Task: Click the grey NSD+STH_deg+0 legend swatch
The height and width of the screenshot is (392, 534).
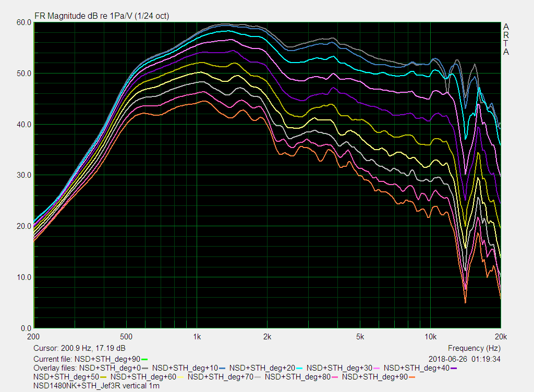Action: pos(145,368)
